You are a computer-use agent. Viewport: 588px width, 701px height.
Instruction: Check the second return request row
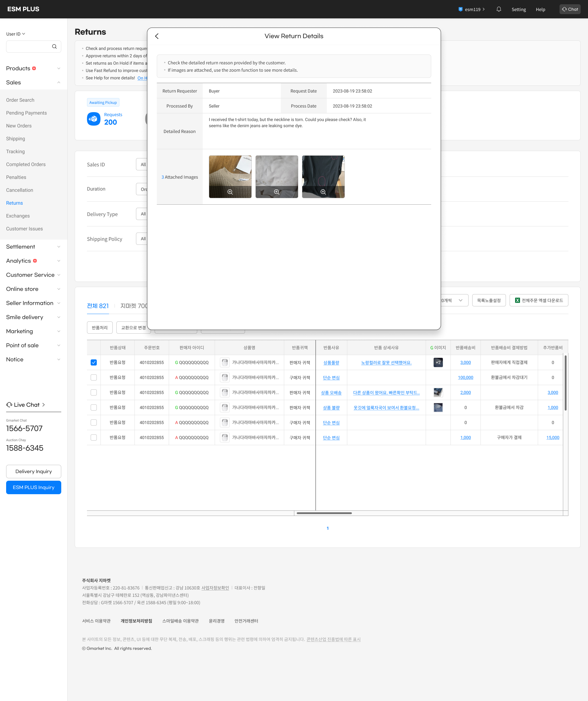click(x=94, y=377)
